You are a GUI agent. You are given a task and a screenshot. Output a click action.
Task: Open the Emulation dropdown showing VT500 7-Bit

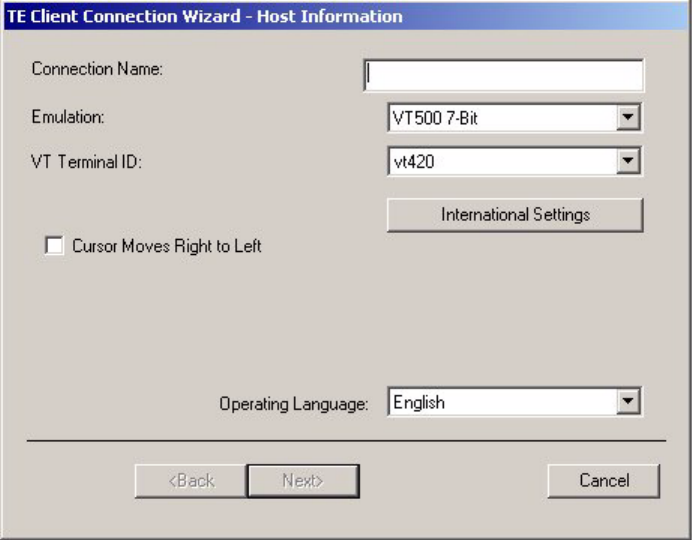pos(515,118)
